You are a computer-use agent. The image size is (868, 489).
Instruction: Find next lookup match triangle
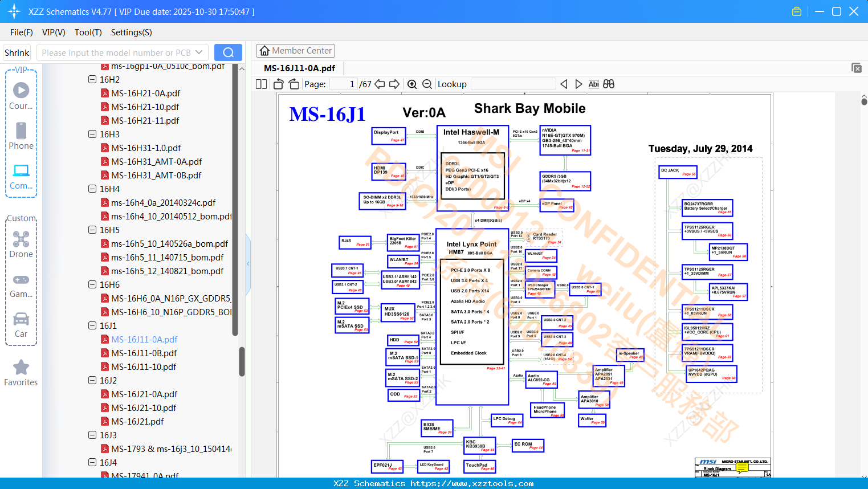point(578,84)
